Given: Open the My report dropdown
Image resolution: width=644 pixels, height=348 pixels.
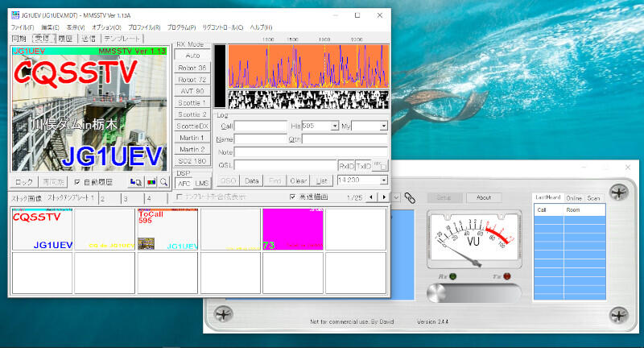Looking at the screenshot, I should pos(384,126).
